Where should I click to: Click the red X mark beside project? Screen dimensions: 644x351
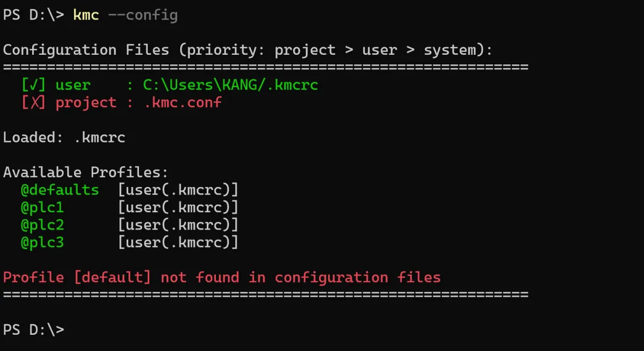[33, 102]
